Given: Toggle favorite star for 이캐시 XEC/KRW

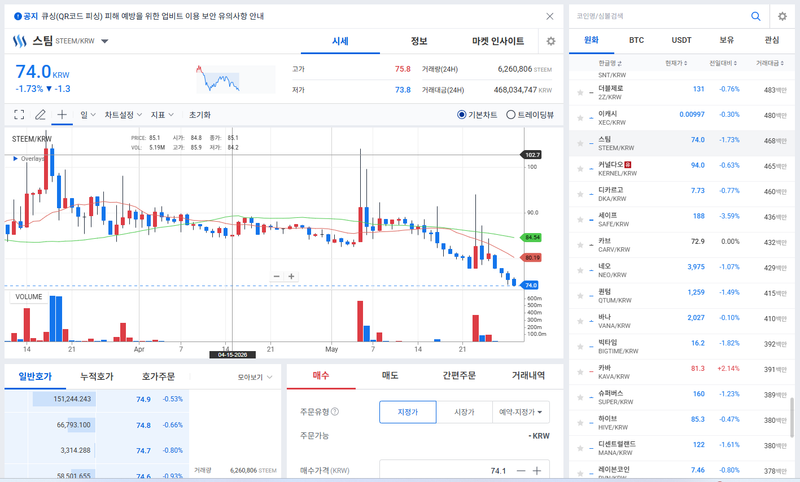Looking at the screenshot, I should click(580, 118).
